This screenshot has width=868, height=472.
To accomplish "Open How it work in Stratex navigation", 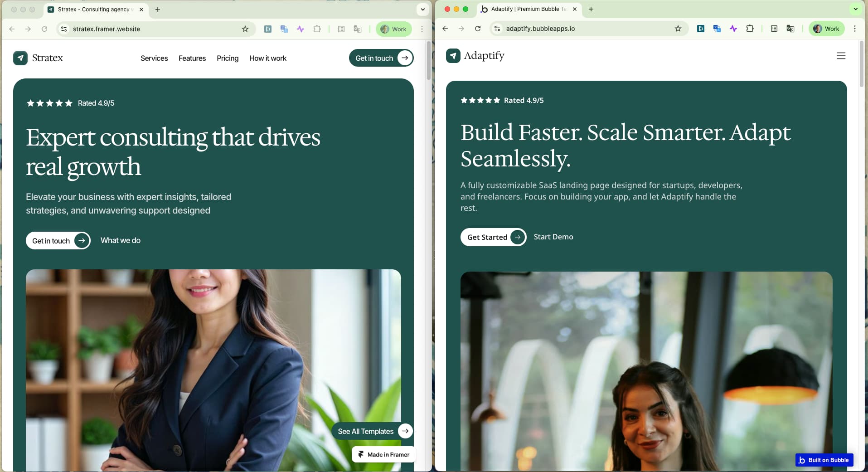I will point(268,58).
